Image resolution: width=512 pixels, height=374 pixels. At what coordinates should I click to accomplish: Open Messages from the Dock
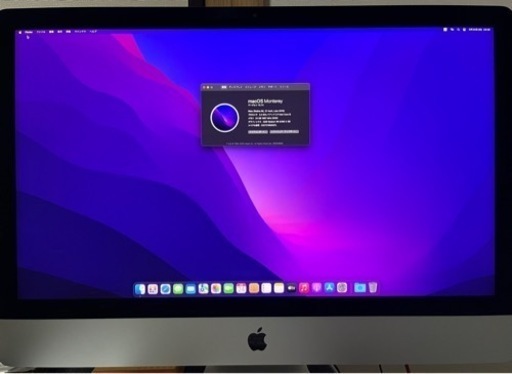click(178, 288)
